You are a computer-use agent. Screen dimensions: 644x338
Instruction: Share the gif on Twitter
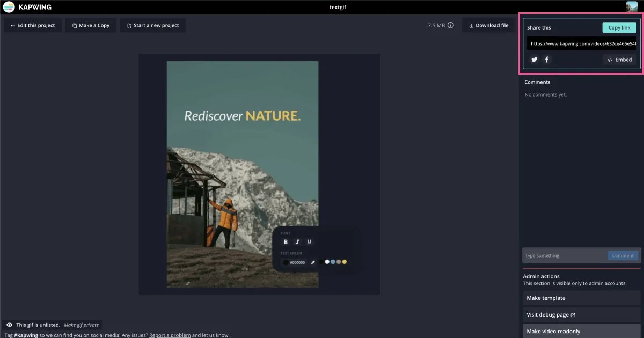(534, 60)
